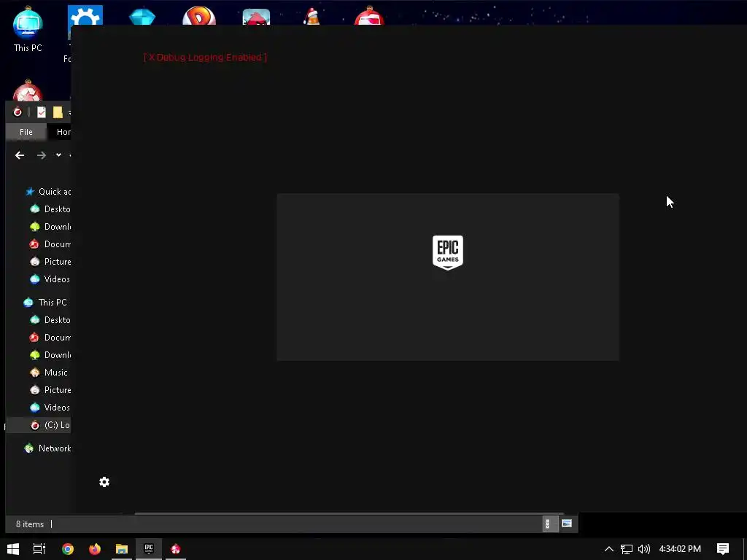Select Downloads under This PC
Screen dimensions: 747x560
click(x=50, y=355)
